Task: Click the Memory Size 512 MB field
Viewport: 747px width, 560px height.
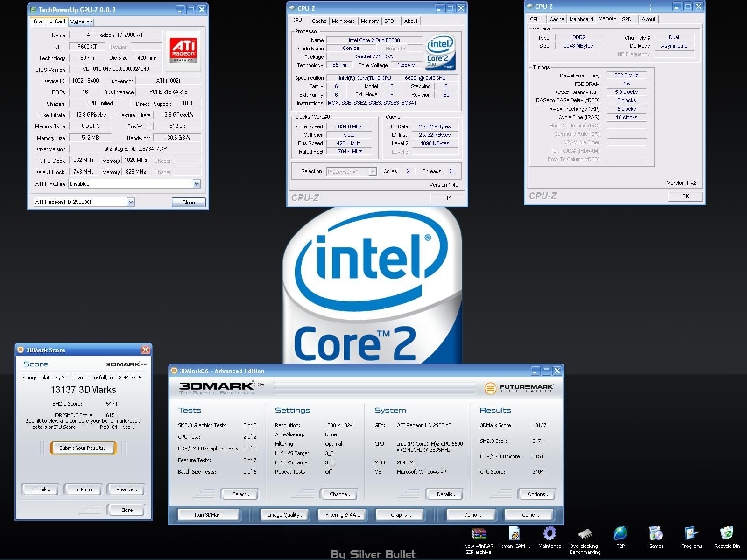Action: (91, 138)
